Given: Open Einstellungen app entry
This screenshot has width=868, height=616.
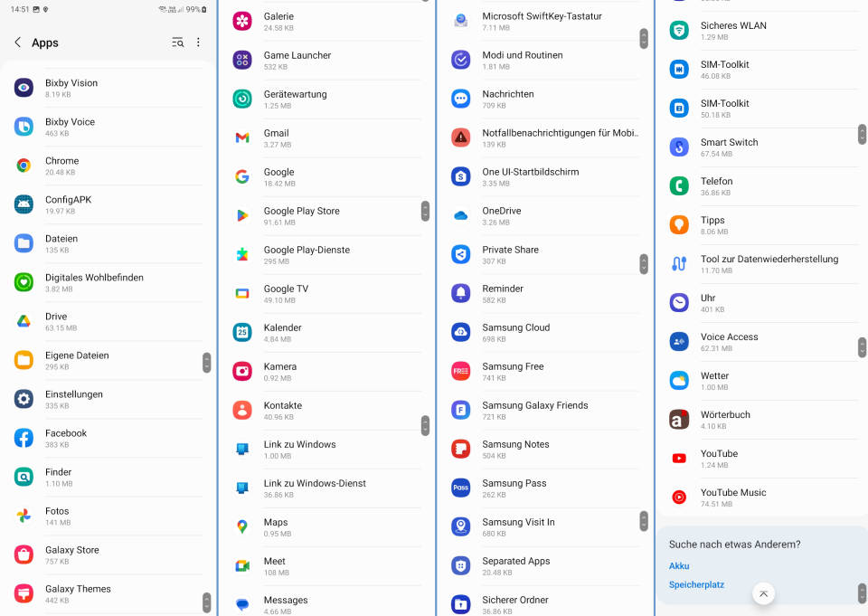Looking at the screenshot, I should pos(108,399).
